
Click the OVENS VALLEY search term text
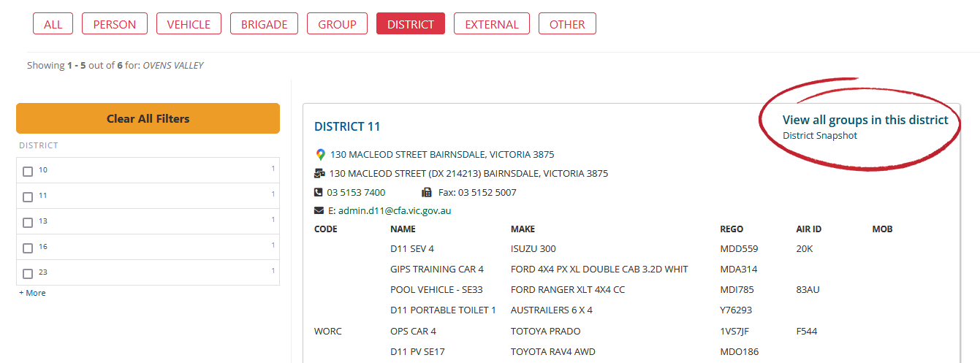coord(173,65)
